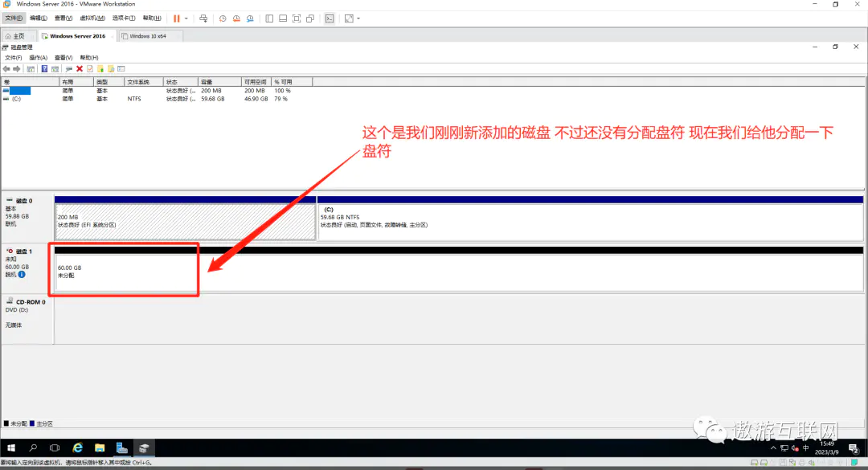
Task: Open VMware 帮助(H) menu
Action: pos(152,18)
